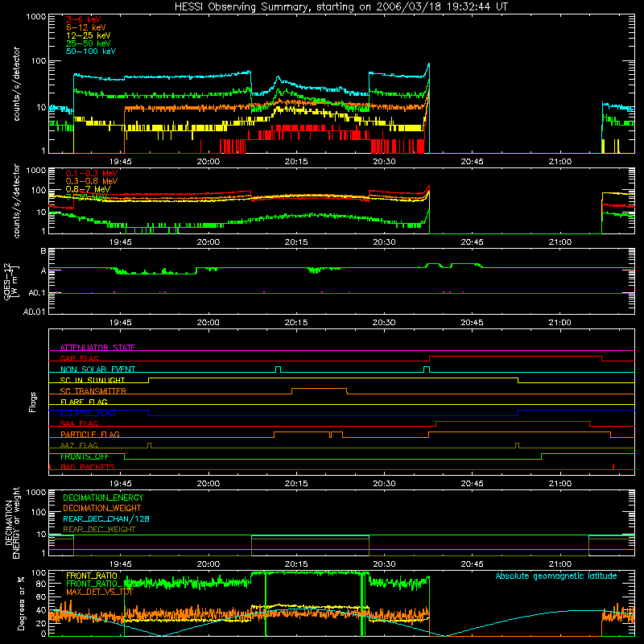Image resolution: width=644 pixels, height=644 pixels.
Task: Select the SC_IN_SUNLIGHT flag label
Action: 93,380
